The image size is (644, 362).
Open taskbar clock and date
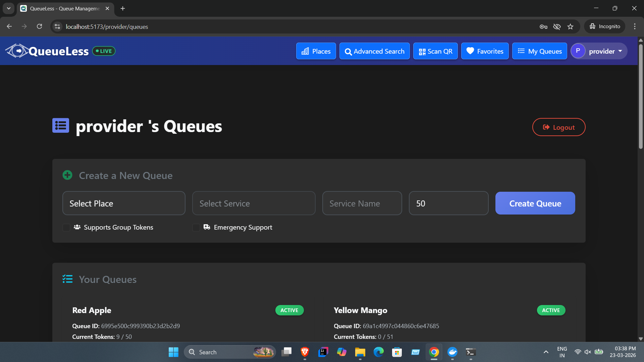point(623,352)
